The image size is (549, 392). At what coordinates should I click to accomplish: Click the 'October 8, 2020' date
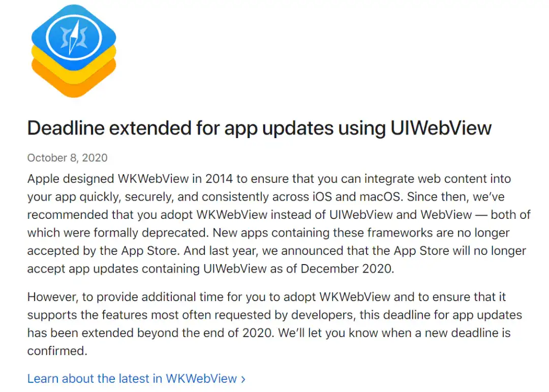point(67,158)
